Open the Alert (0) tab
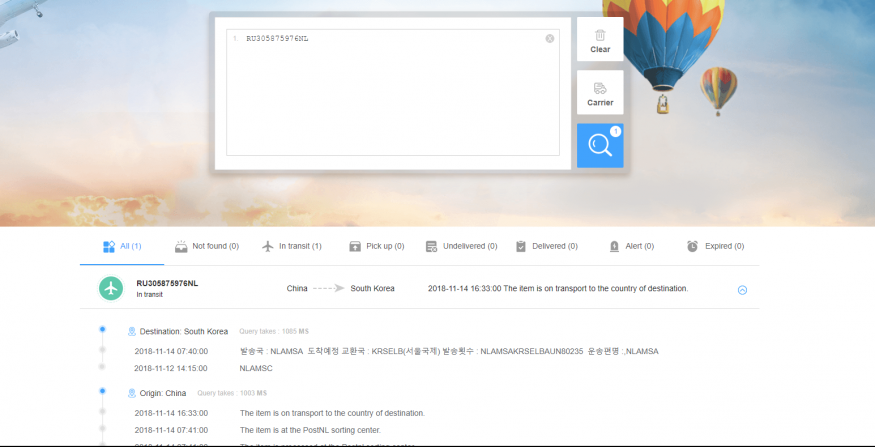The width and height of the screenshot is (875, 447). tap(631, 246)
